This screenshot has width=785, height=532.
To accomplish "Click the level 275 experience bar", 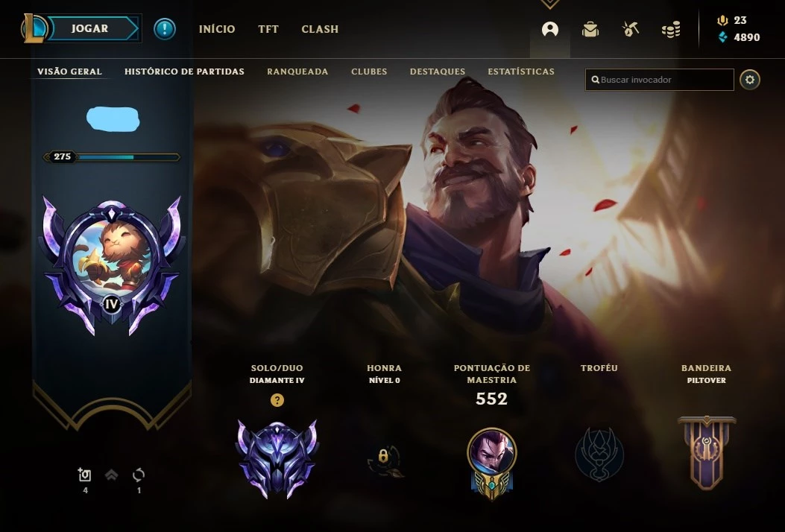I will pos(111,156).
